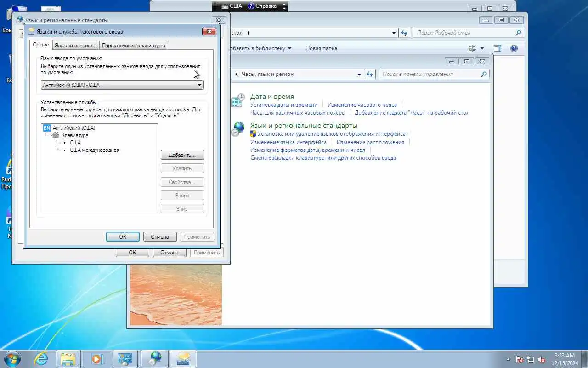Open Добавление гаджета Часы link
Screen dimensions: 588x368
point(412,113)
